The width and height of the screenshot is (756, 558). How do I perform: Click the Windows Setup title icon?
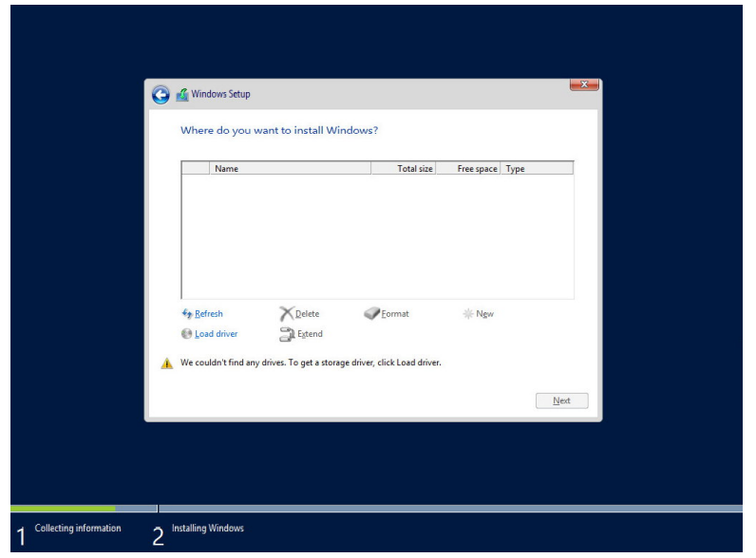pos(182,95)
